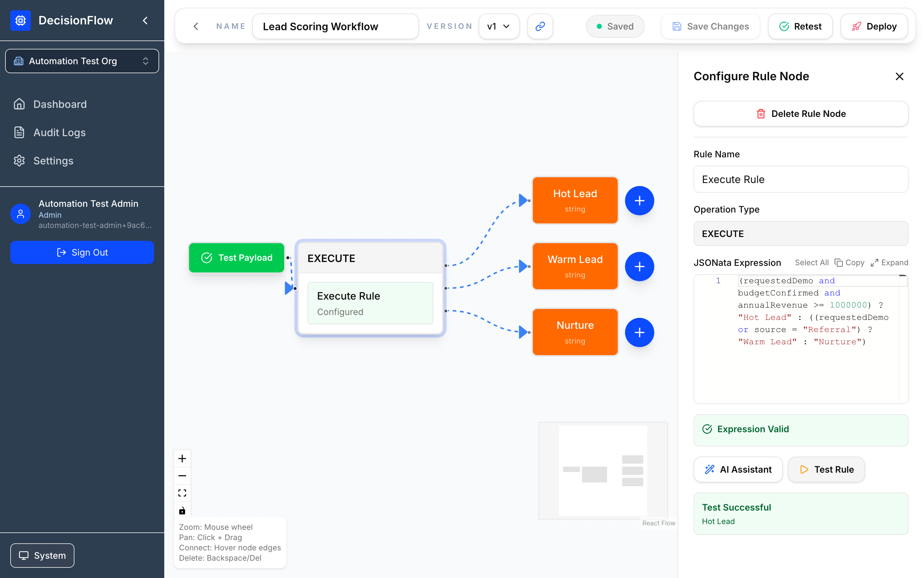Select the Execute Rule configured card
The width and height of the screenshot is (924, 578).
(x=370, y=303)
